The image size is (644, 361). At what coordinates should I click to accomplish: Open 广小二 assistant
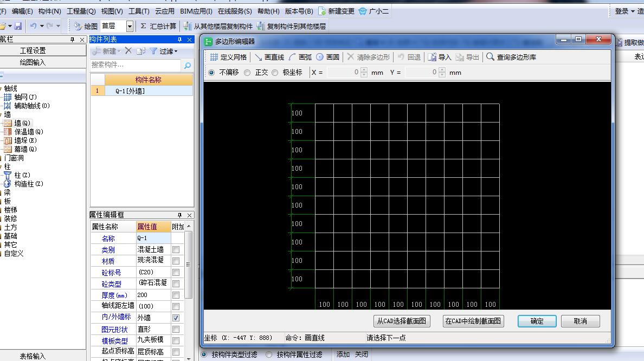[373, 11]
